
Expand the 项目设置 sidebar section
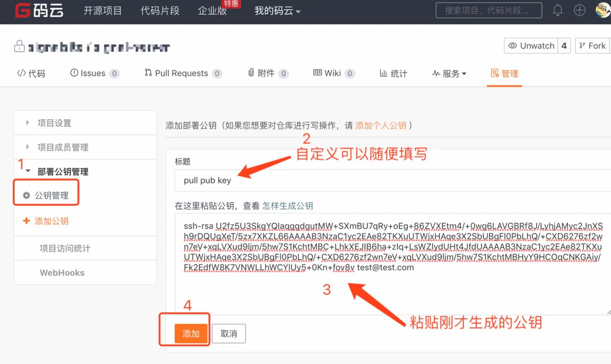pos(54,123)
